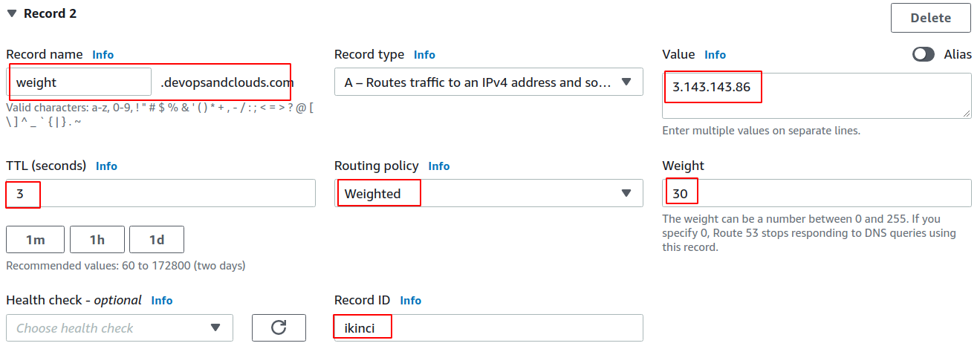Focus the Weight input field showing 30
This screenshot has height=346, width=980.
click(817, 194)
